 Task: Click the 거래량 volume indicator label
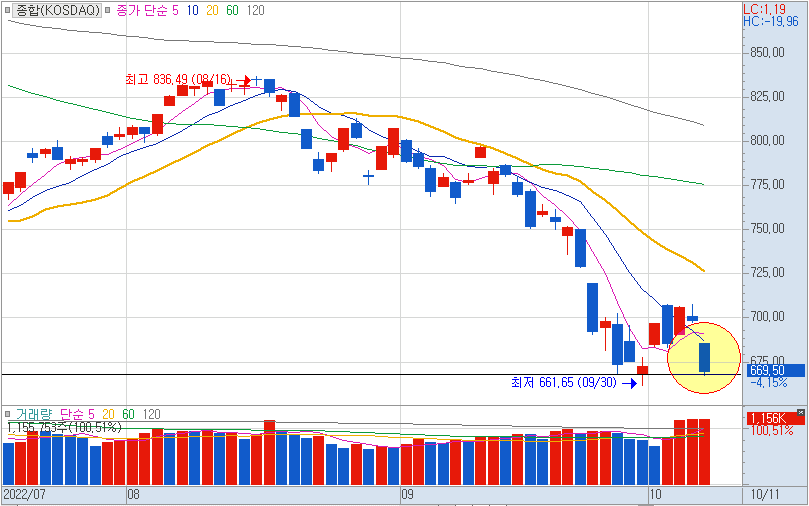point(34,414)
